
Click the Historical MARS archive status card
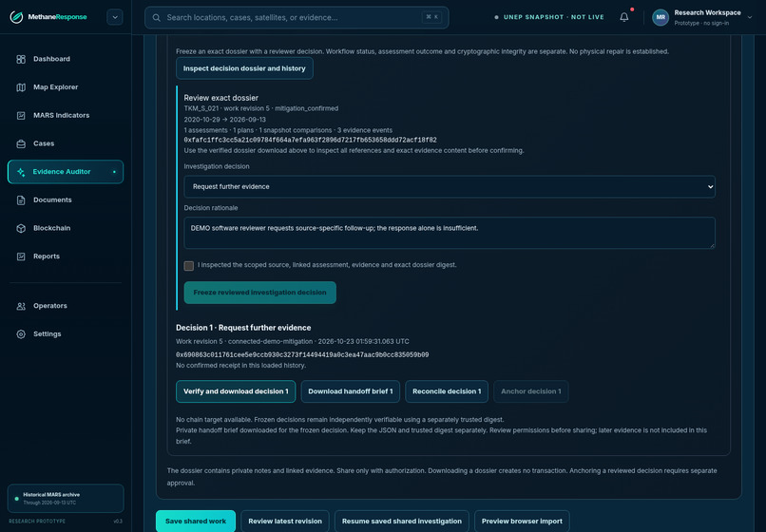click(x=66, y=499)
